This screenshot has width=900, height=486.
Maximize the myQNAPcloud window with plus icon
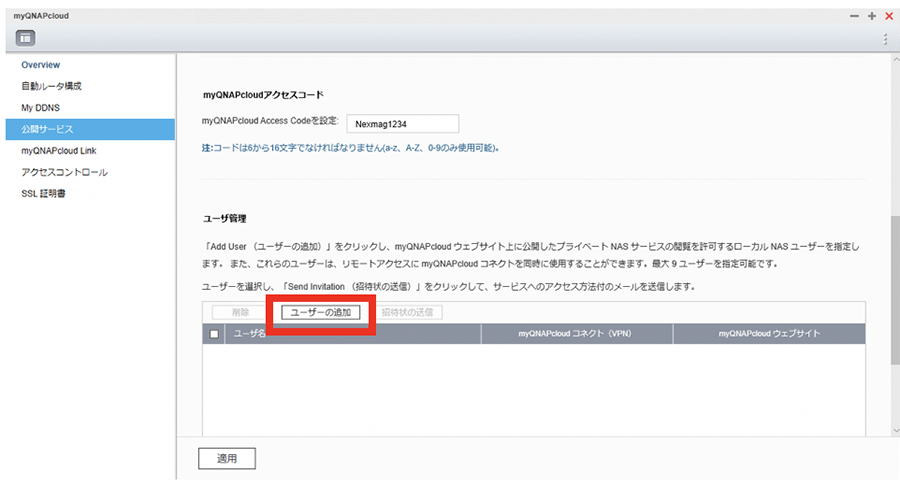tap(872, 16)
